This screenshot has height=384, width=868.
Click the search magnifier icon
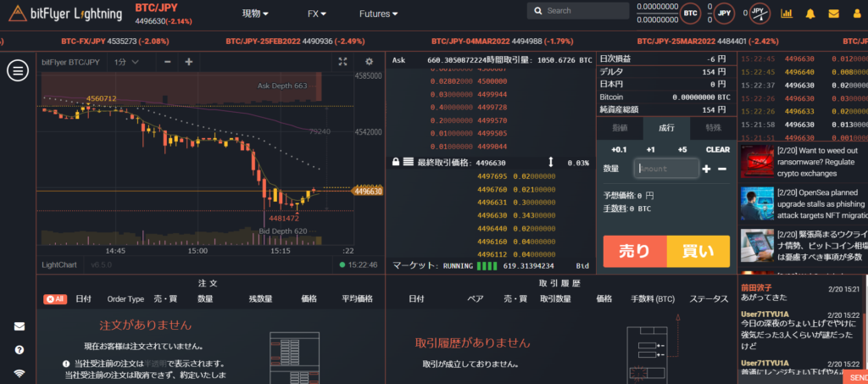click(x=538, y=11)
